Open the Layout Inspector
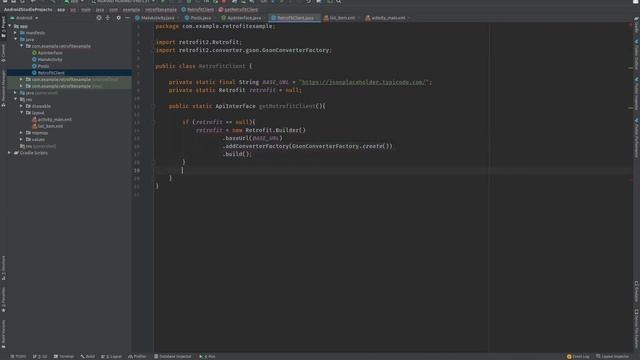The image size is (640, 360). click(613, 356)
